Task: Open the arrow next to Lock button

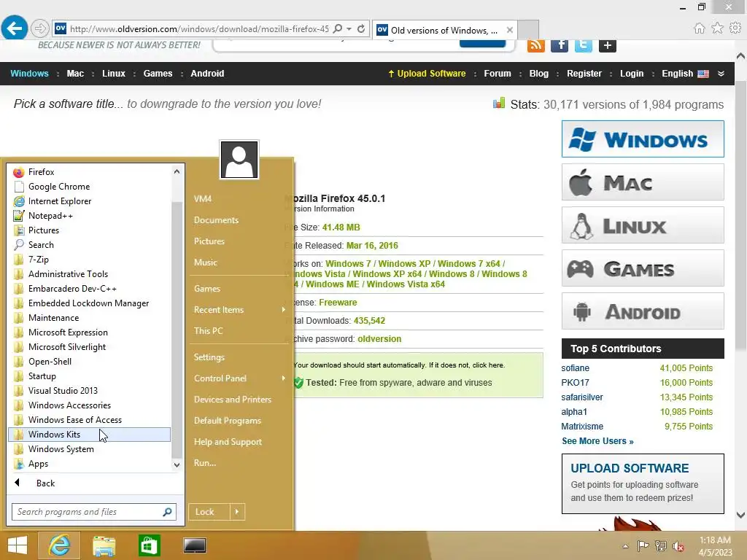Action: [x=237, y=512]
